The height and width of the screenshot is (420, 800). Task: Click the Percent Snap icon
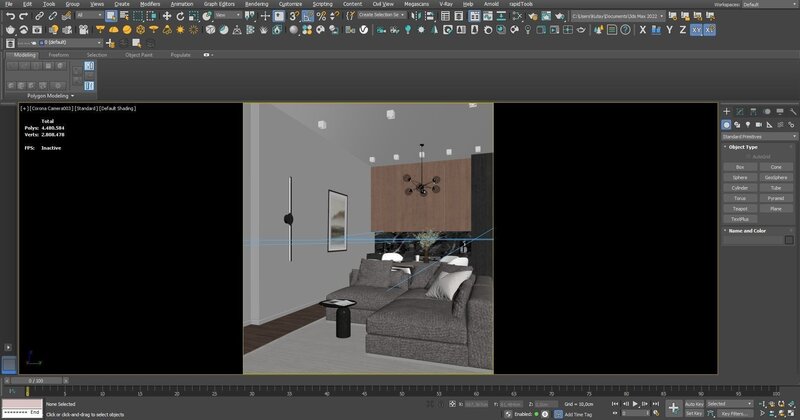319,16
